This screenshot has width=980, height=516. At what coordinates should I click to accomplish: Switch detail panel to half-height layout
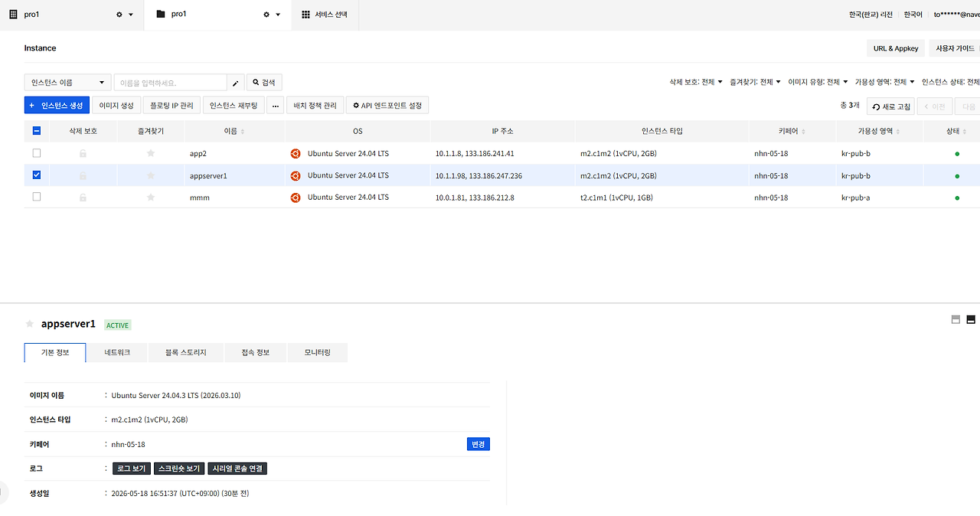coord(955,319)
